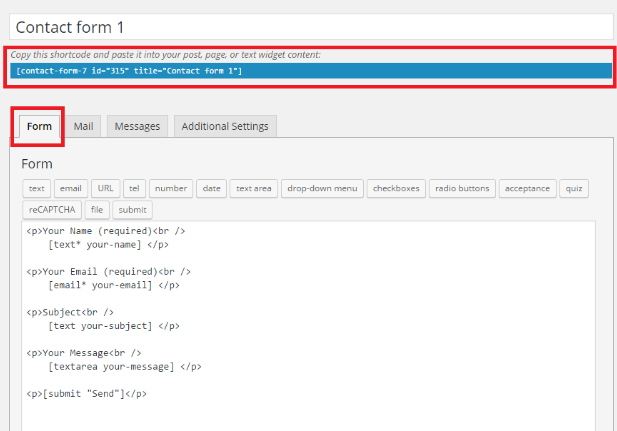This screenshot has height=431, width=617.
Task: Click the [text your-subject] line
Action: (x=114, y=326)
